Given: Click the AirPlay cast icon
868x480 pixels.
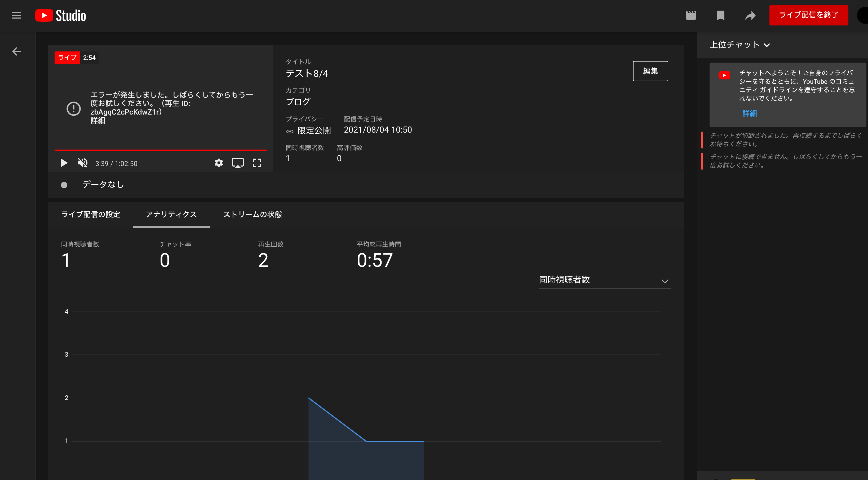Looking at the screenshot, I should pyautogui.click(x=238, y=163).
